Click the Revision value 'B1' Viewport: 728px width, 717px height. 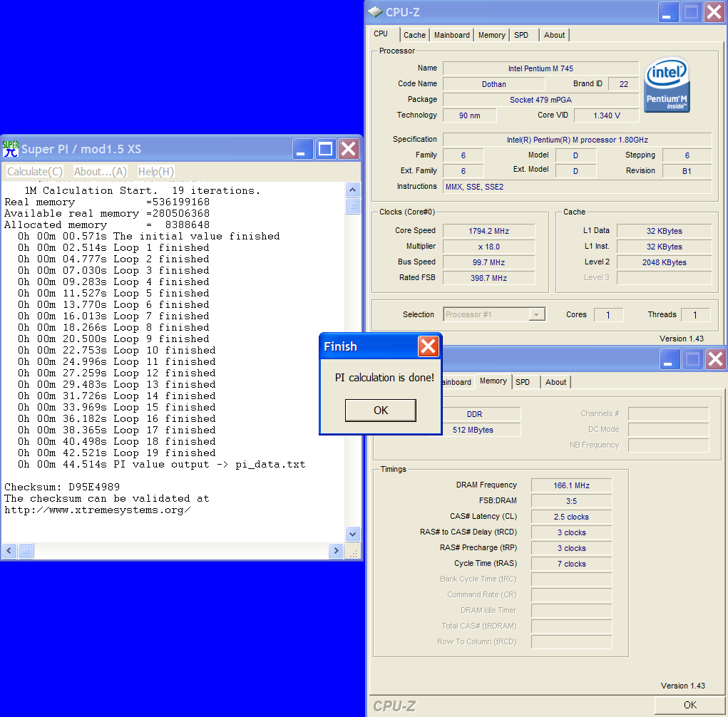[687, 171]
